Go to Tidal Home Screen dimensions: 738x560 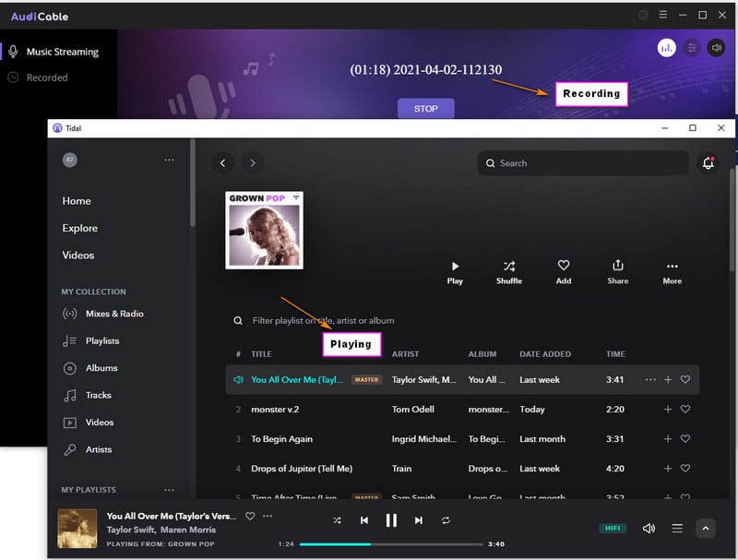tap(77, 201)
